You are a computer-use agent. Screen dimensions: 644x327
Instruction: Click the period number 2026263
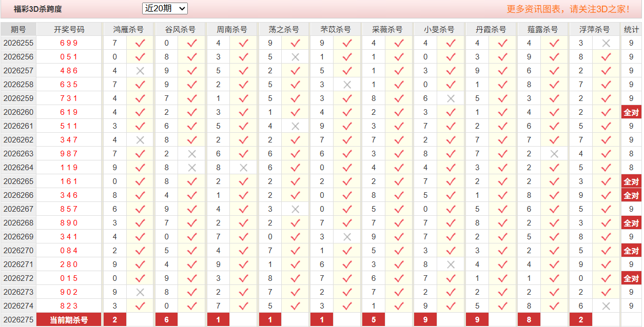(x=18, y=154)
